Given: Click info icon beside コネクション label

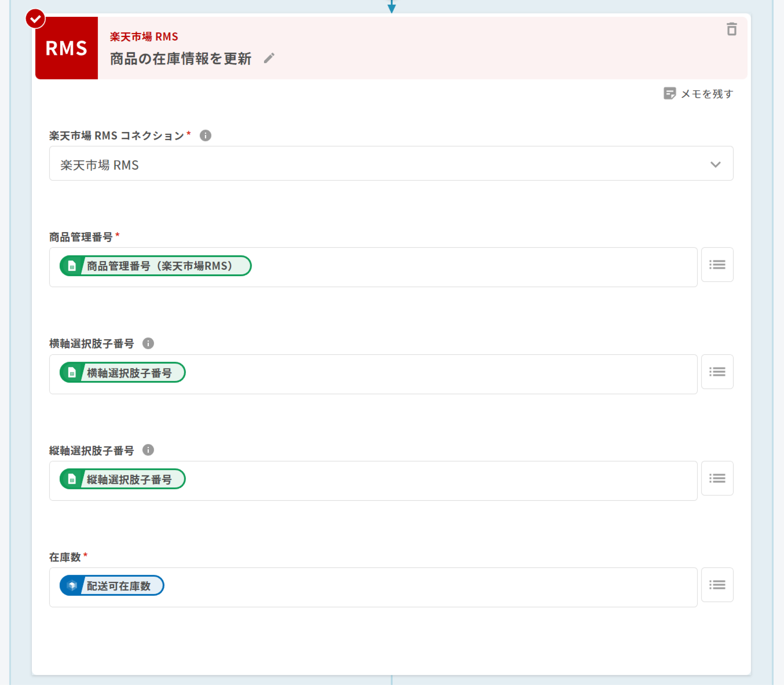Looking at the screenshot, I should click(x=205, y=135).
